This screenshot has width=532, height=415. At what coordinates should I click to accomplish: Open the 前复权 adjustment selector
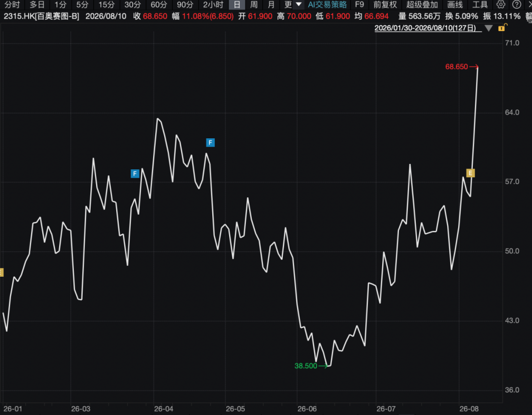(x=385, y=5)
